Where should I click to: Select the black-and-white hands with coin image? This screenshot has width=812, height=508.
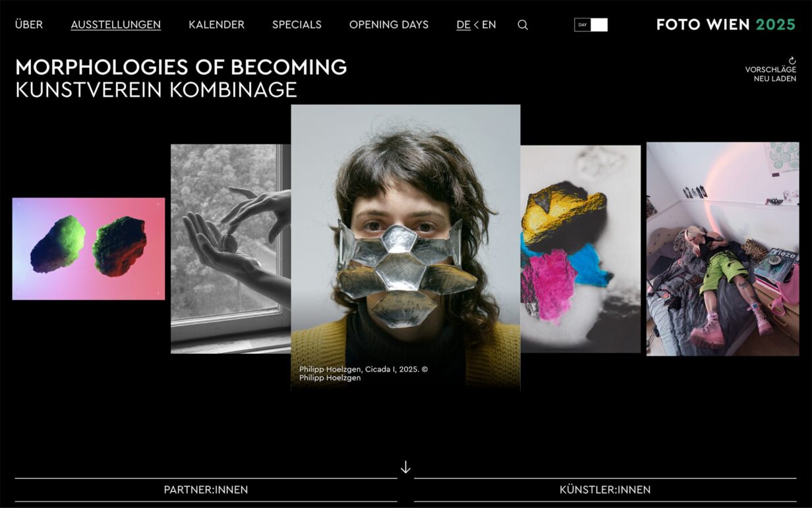[230, 248]
